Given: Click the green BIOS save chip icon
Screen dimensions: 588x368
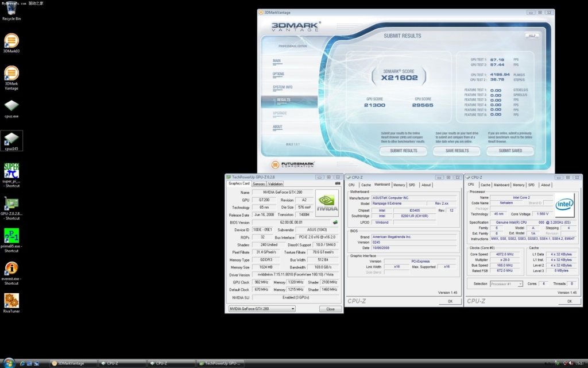Looking at the screenshot, I should click(x=335, y=223).
